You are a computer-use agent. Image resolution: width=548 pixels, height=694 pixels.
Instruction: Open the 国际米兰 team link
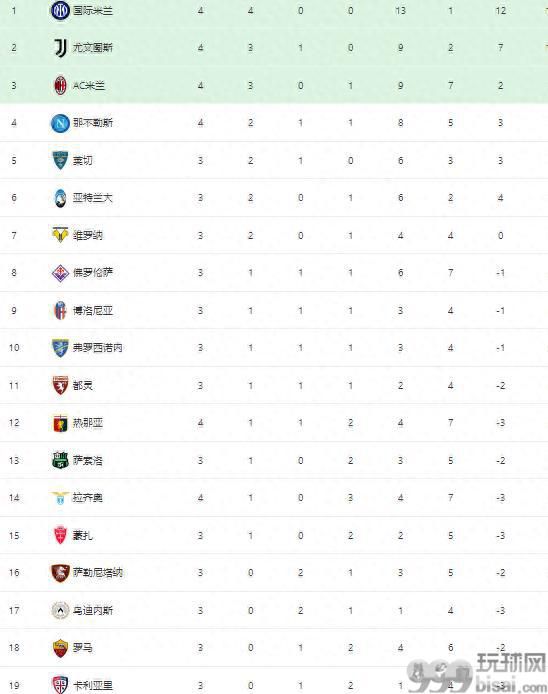(93, 10)
